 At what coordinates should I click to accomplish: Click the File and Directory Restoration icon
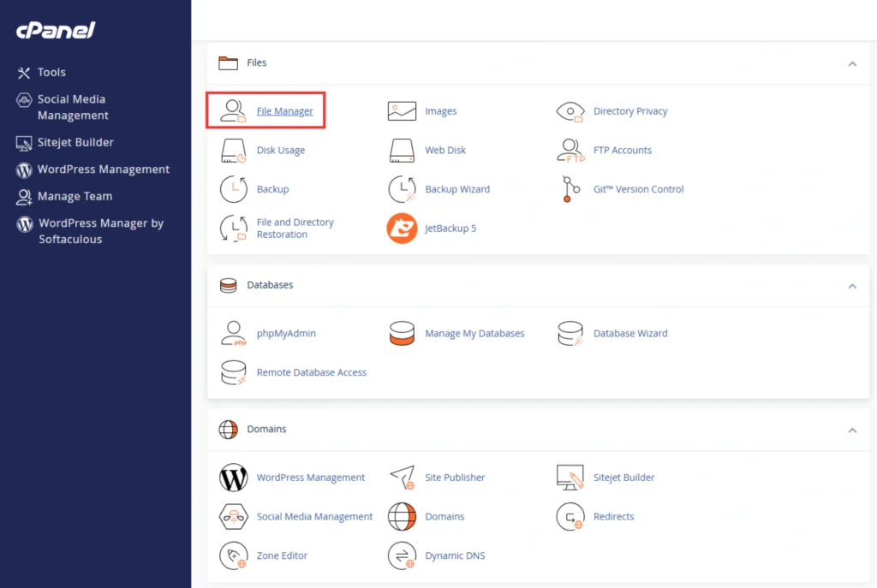click(x=233, y=228)
